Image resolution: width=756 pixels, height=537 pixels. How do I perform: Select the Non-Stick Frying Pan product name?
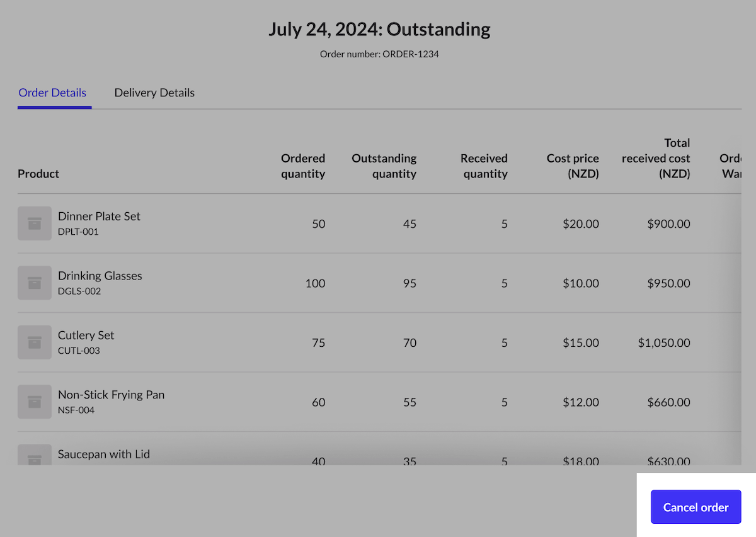pos(111,395)
